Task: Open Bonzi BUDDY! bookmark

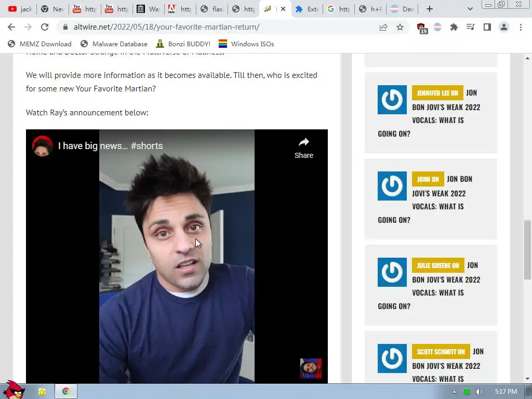Action: pos(183,44)
